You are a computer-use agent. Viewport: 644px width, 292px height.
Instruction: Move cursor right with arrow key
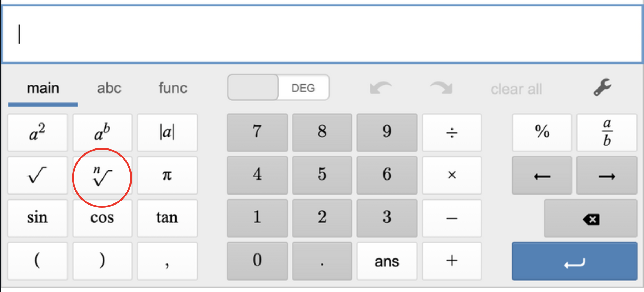click(606, 176)
